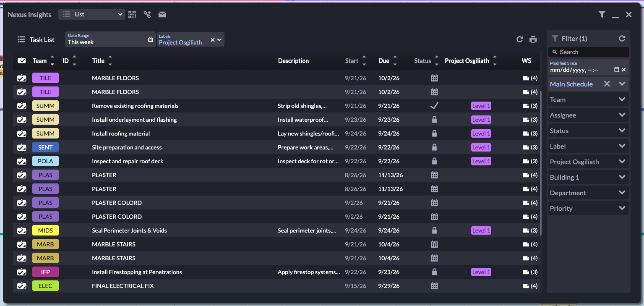Print the task list using printer icon
Image resolution: width=644 pixels, height=306 pixels.
533,39
